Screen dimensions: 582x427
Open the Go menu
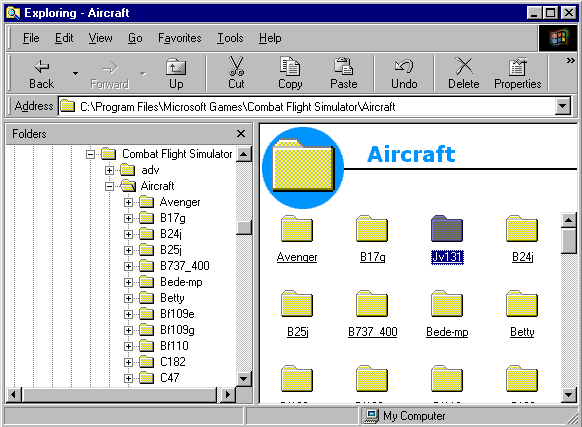tap(135, 38)
